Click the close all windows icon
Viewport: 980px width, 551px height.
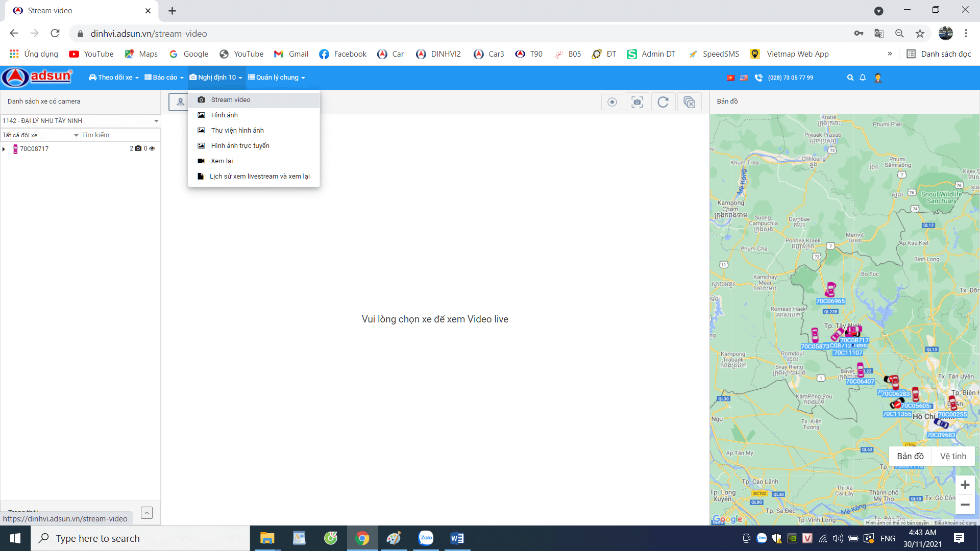[x=689, y=102]
